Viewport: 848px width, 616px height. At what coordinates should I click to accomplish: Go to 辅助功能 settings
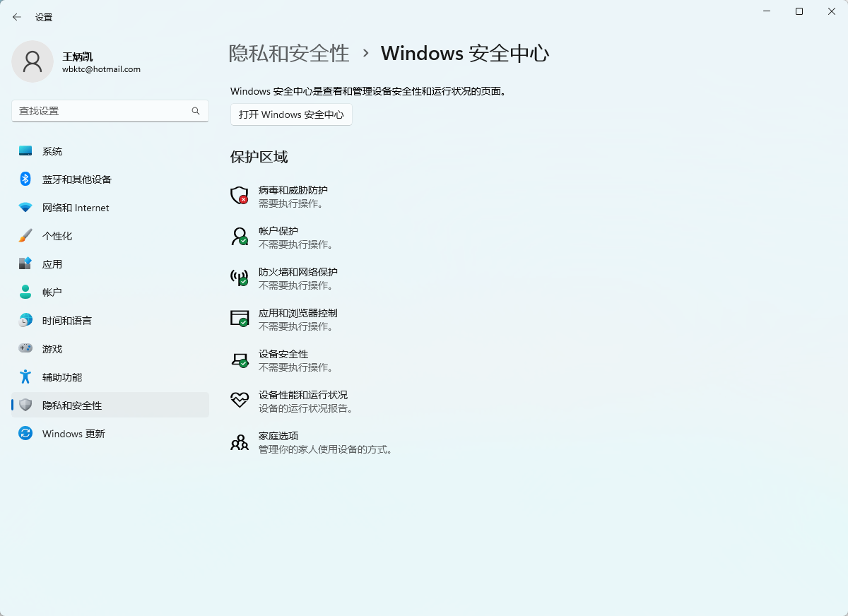(110, 377)
